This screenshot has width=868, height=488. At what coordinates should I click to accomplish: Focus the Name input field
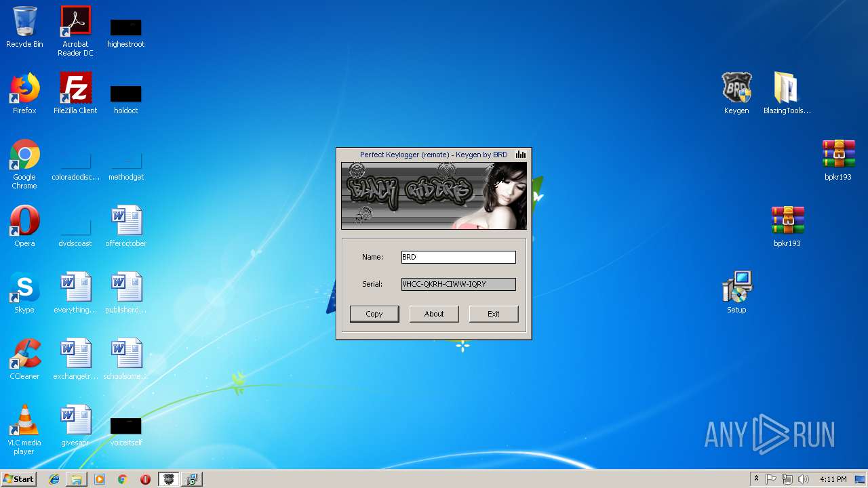pos(458,257)
